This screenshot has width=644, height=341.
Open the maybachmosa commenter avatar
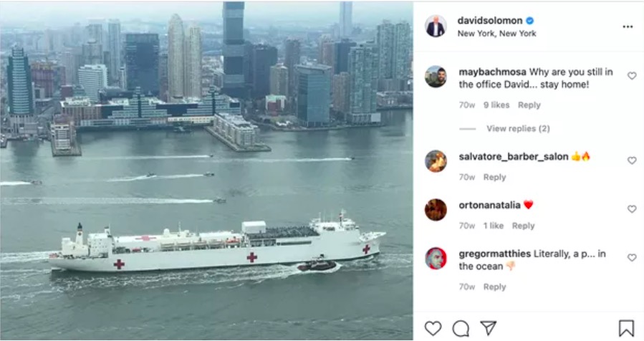[436, 77]
